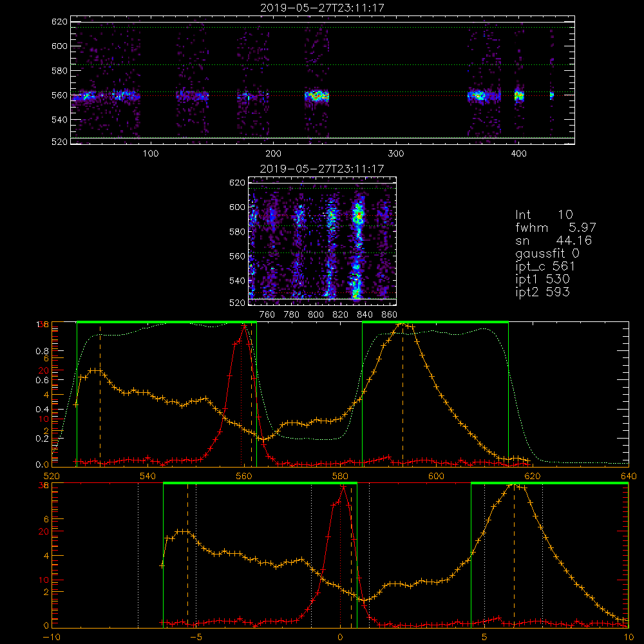Click x-axis label -5 of lower profile plot
Viewport: 644px width, 644px height.
pyautogui.click(x=196, y=637)
